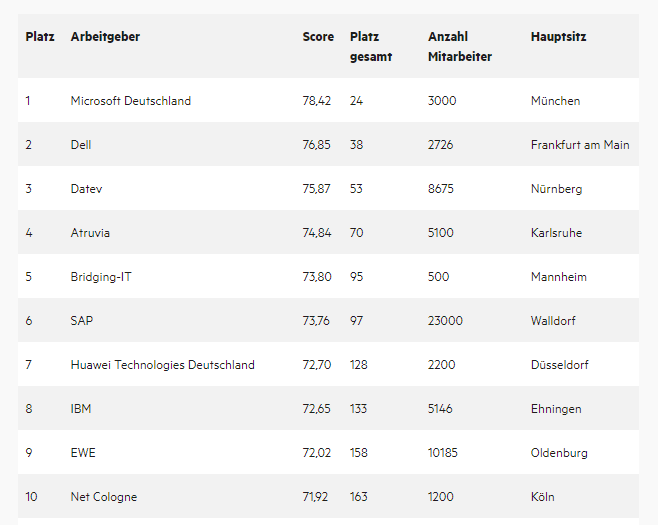
Task: Click on Atruvia in the table
Action: (x=90, y=233)
